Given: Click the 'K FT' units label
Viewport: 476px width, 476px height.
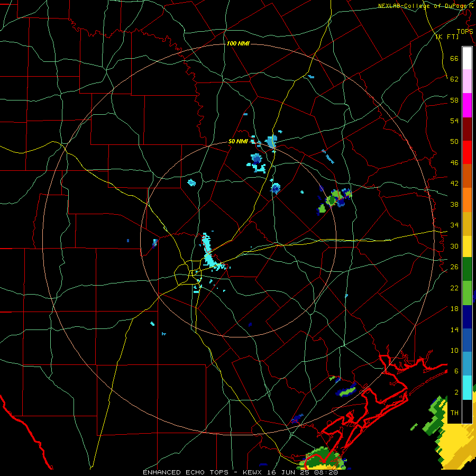Looking at the screenshot, I should [447, 36].
